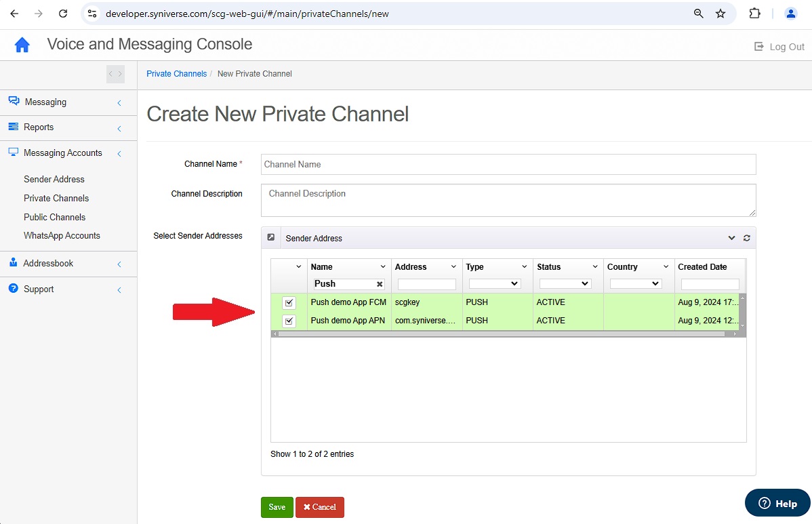Open the Country filter dropdown
This screenshot has height=524, width=812.
(635, 284)
